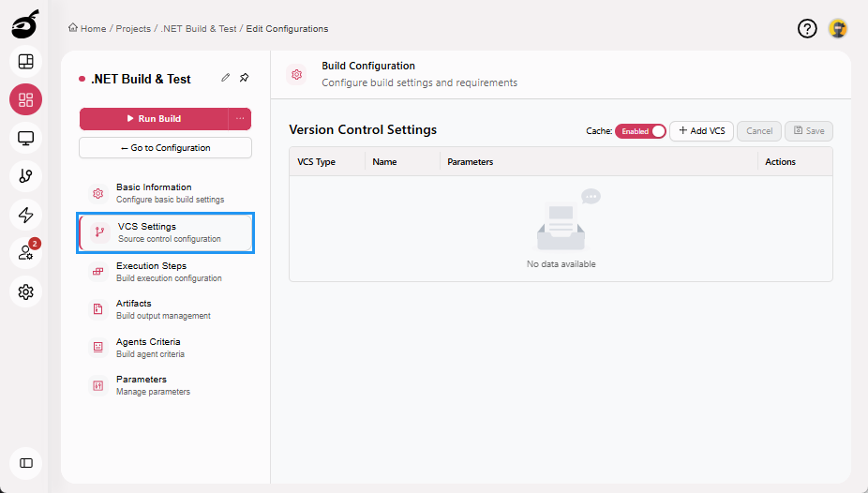The height and width of the screenshot is (493, 868).
Task: Click the No data available placeholder text
Action: point(561,264)
